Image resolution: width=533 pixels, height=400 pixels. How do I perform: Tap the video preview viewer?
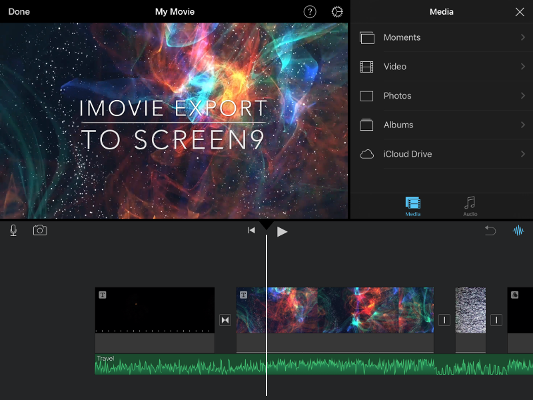[x=174, y=121]
